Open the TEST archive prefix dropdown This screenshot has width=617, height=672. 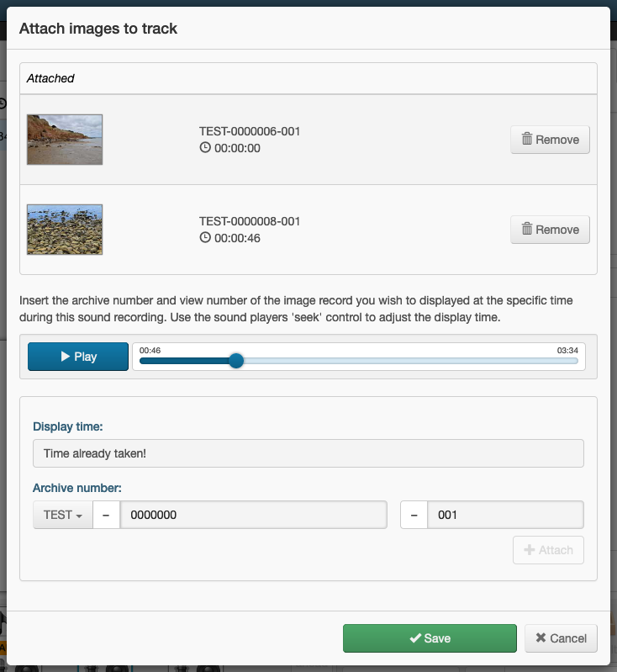click(x=63, y=515)
